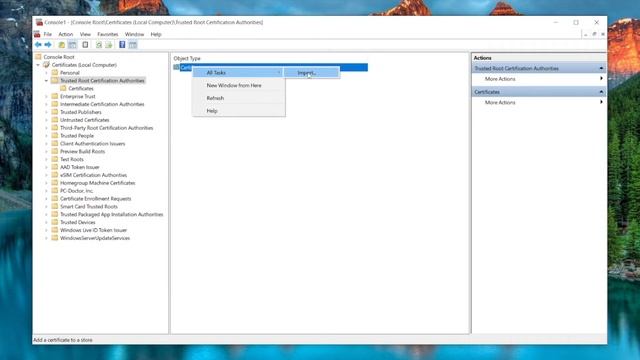Select the 'Trusted Packaged App Installation Authorities' label

pyautogui.click(x=111, y=214)
